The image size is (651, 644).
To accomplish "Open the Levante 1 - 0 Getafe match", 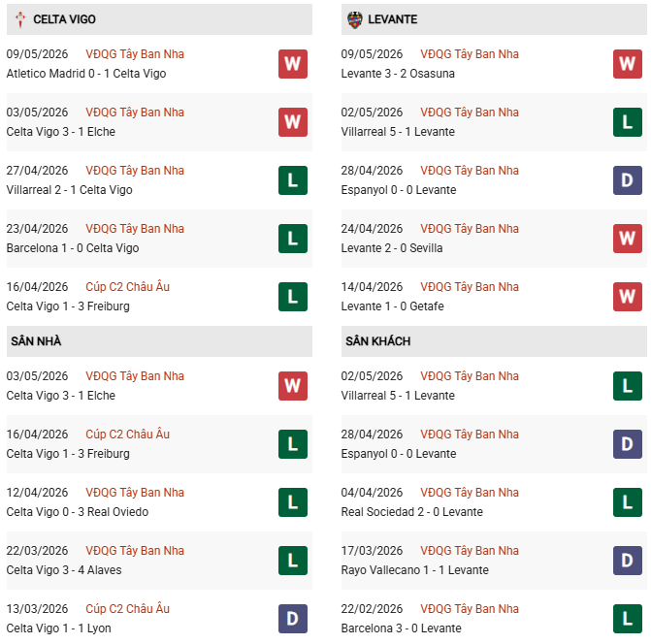I will tap(392, 306).
